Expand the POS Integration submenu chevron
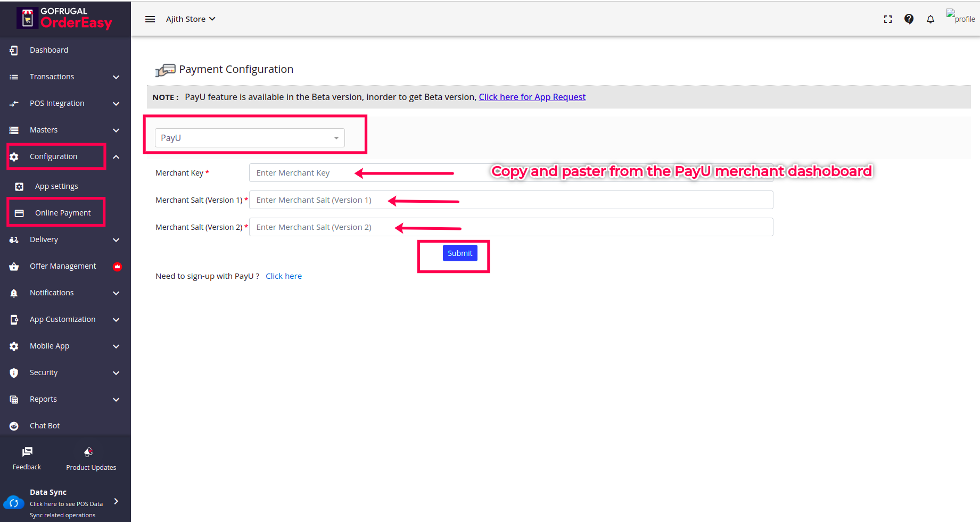This screenshot has height=522, width=980. [x=116, y=104]
